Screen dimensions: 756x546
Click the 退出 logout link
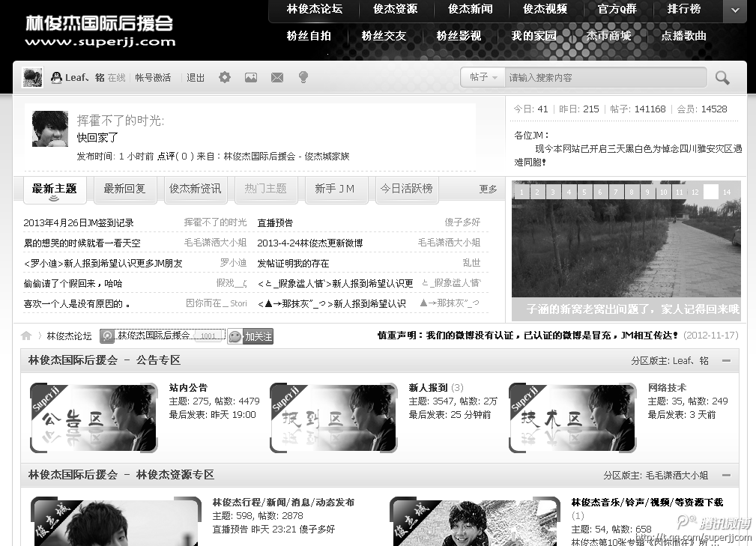click(x=196, y=78)
